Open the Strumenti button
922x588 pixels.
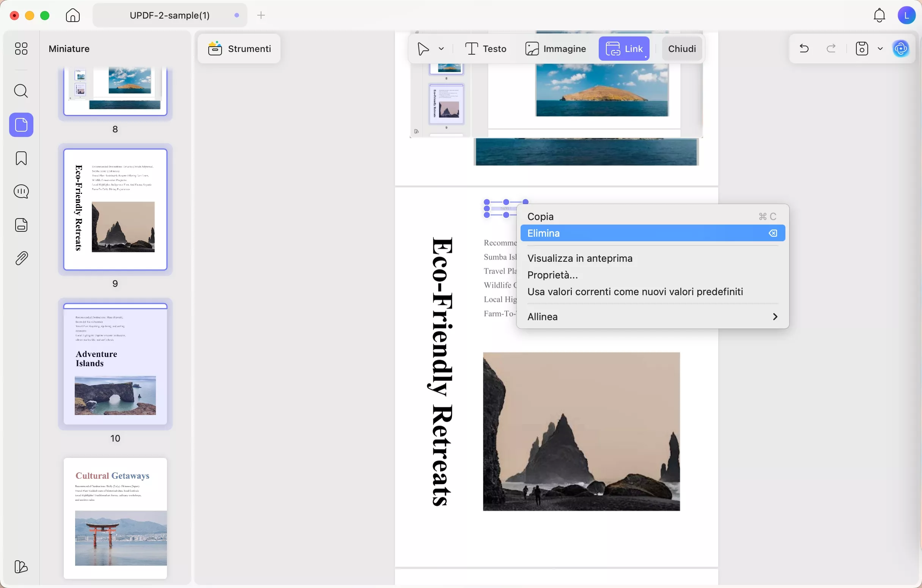[239, 49]
